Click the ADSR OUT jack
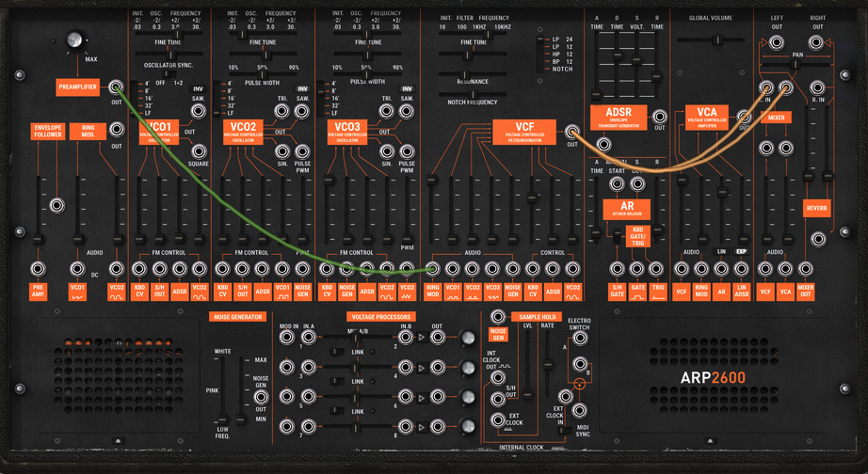 coord(659,117)
